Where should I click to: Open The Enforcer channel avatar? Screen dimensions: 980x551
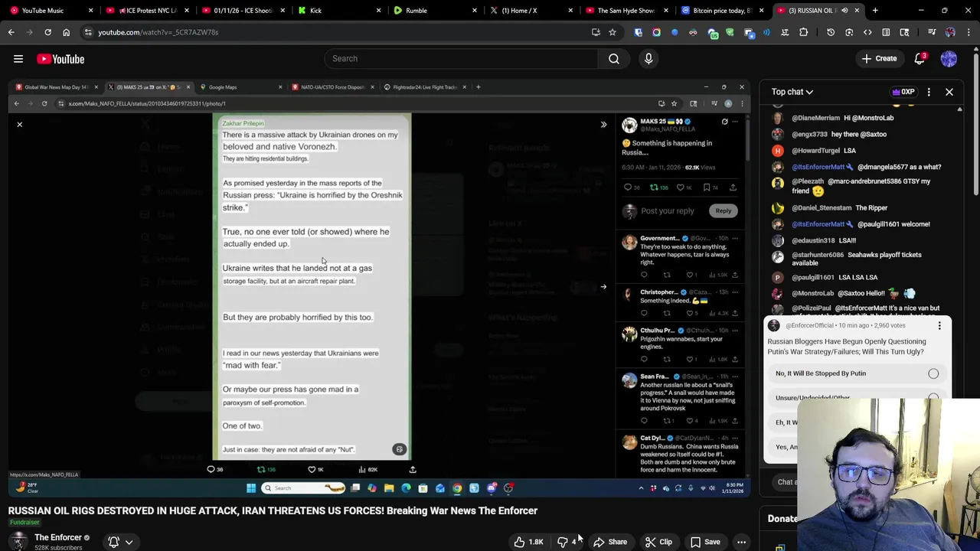[18, 542]
